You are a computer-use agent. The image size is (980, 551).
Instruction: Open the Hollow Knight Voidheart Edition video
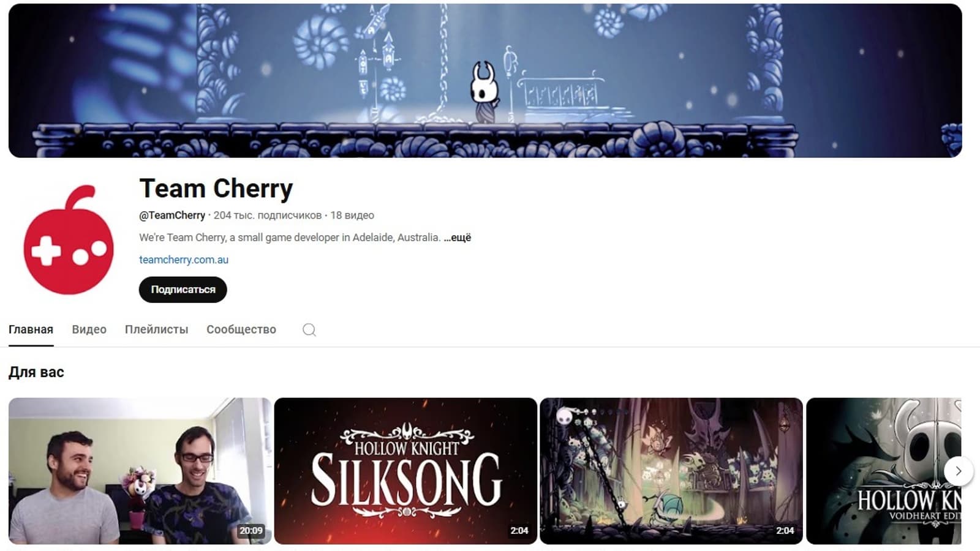[884, 471]
